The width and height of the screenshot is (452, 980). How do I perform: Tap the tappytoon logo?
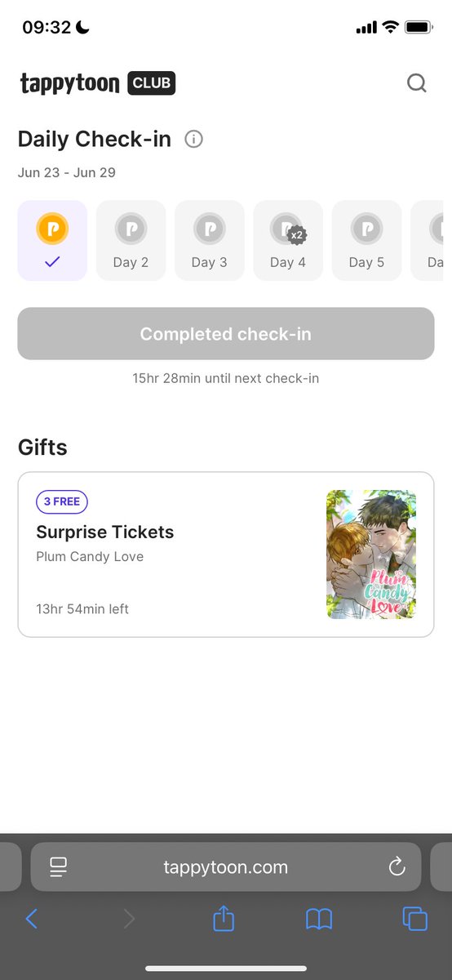70,83
